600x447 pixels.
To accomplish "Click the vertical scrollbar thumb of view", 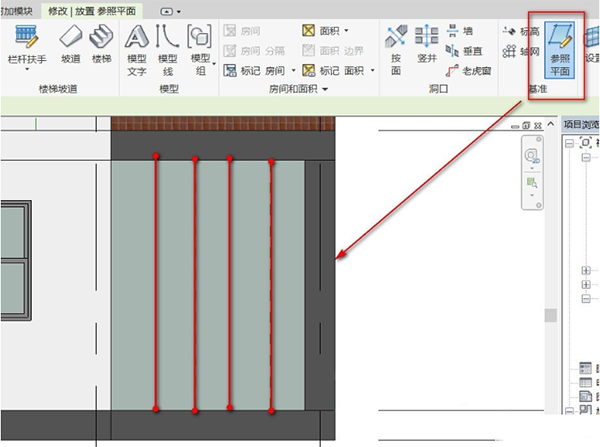I will tap(550, 315).
